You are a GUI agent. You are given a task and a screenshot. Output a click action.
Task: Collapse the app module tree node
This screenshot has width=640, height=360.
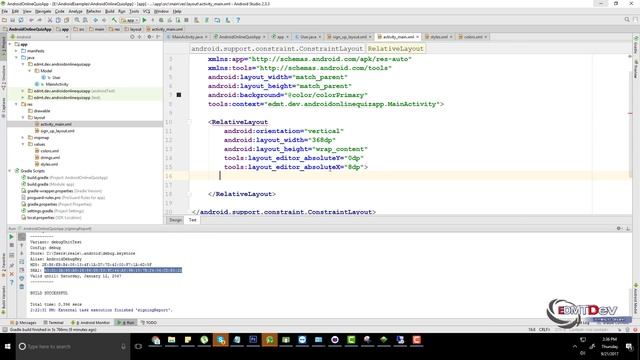click(10, 44)
